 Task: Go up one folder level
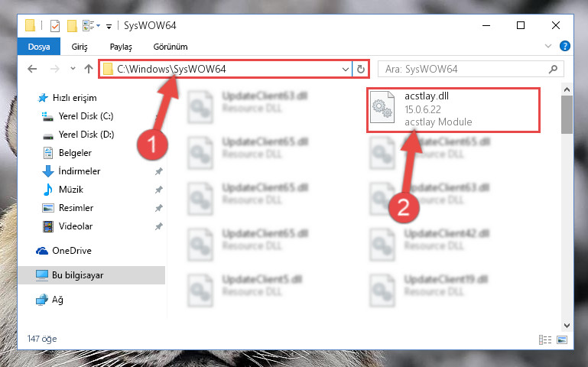89,69
